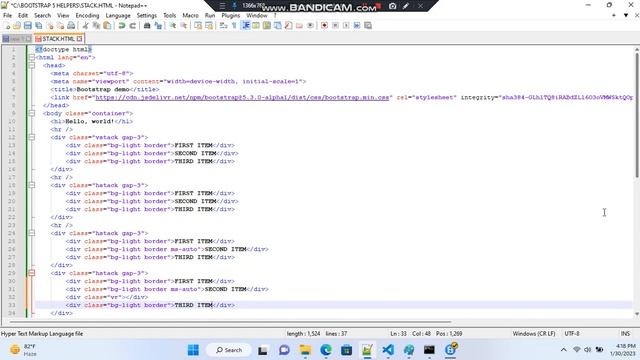Click the Save Recorded Macro icon
The height and width of the screenshot is (360, 640).
(368, 25)
